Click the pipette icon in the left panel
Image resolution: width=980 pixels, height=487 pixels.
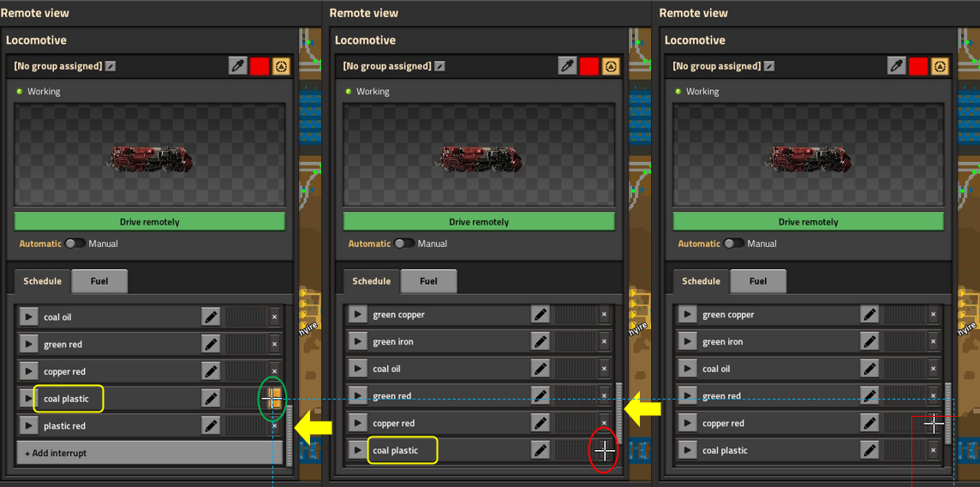click(x=238, y=66)
